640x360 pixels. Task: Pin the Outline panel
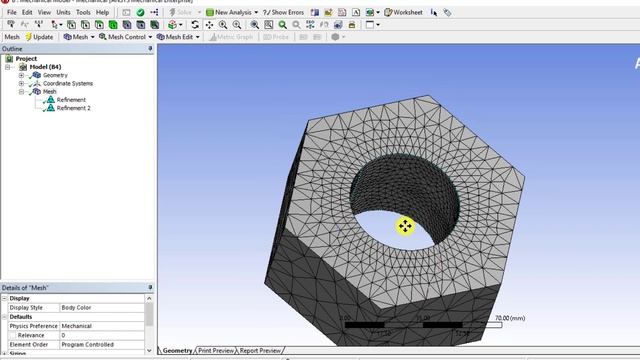point(150,49)
